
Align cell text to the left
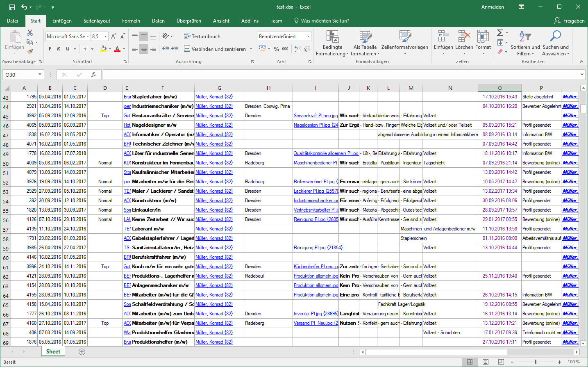pyautogui.click(x=135, y=49)
